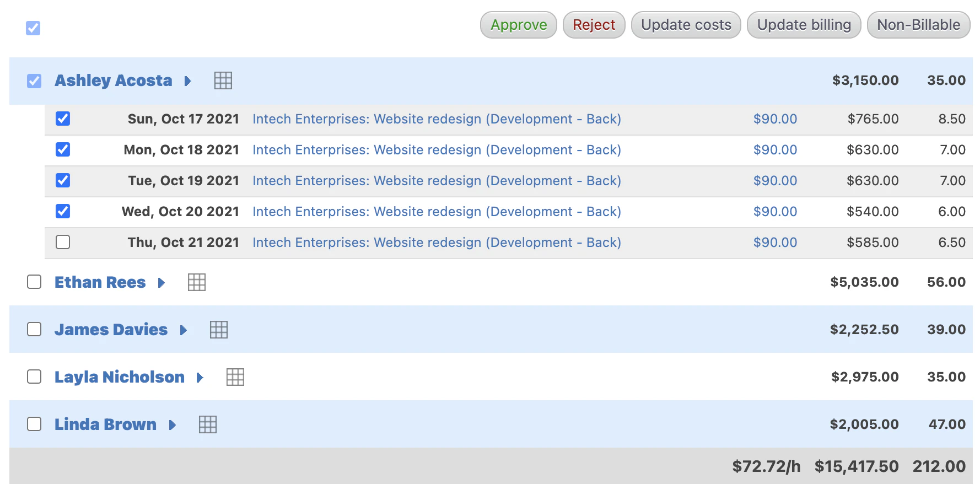Check the Ethan Rees checkbox
Image resolution: width=980 pixels, height=500 pixels.
coord(34,282)
